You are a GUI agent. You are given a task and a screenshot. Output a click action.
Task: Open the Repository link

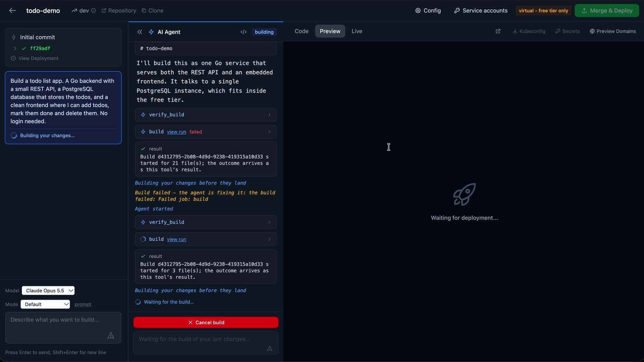pyautogui.click(x=119, y=10)
